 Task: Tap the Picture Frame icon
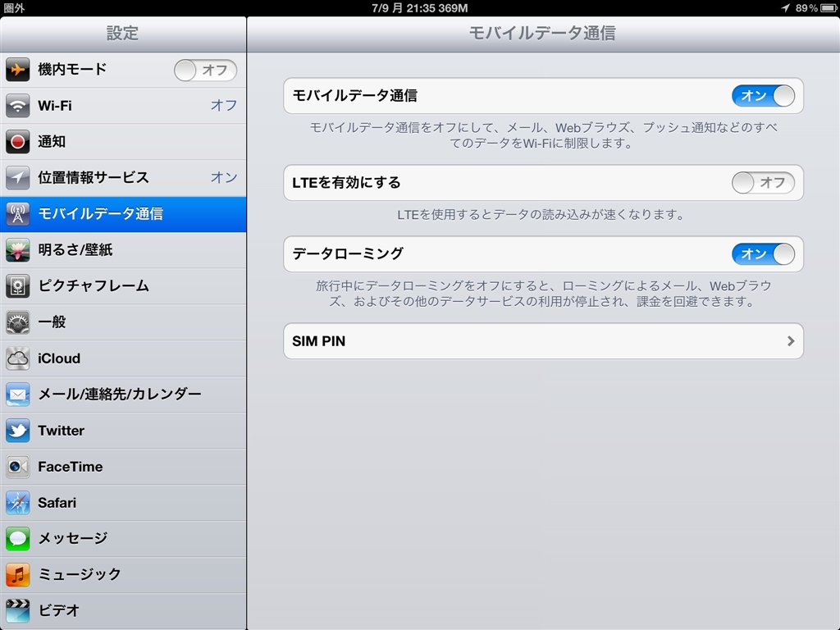pos(18,286)
